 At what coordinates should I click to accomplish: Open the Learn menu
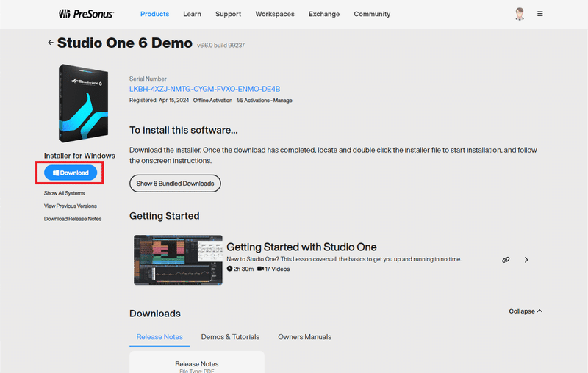pyautogui.click(x=192, y=14)
